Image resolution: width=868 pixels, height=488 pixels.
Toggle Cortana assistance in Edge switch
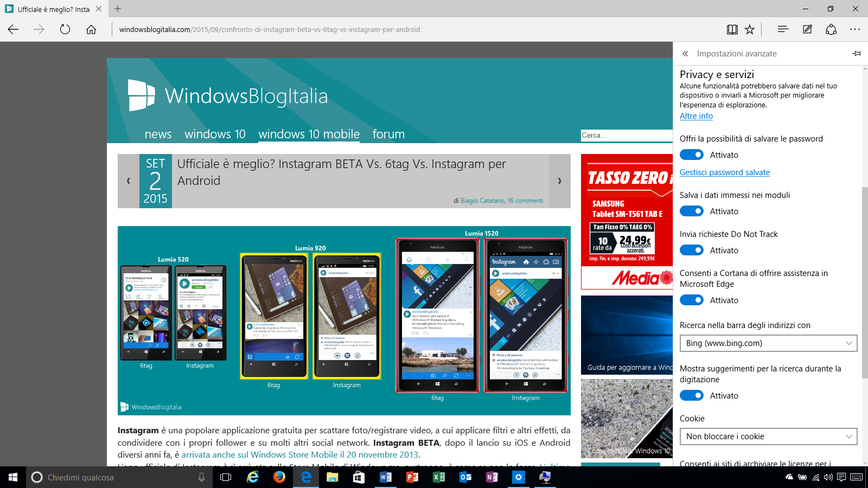pyautogui.click(x=692, y=300)
